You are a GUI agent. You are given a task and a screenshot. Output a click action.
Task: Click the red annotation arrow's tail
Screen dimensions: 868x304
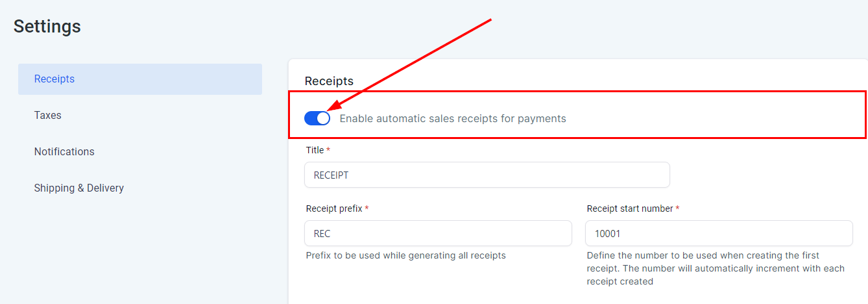(x=489, y=21)
